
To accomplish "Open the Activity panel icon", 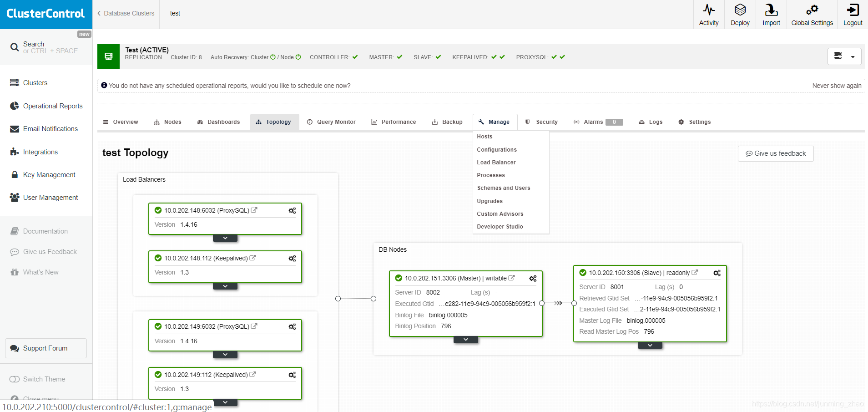I will (709, 10).
